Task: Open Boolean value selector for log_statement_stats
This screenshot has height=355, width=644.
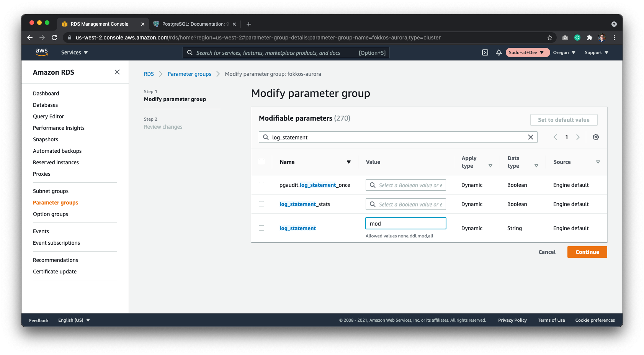Action: point(406,204)
